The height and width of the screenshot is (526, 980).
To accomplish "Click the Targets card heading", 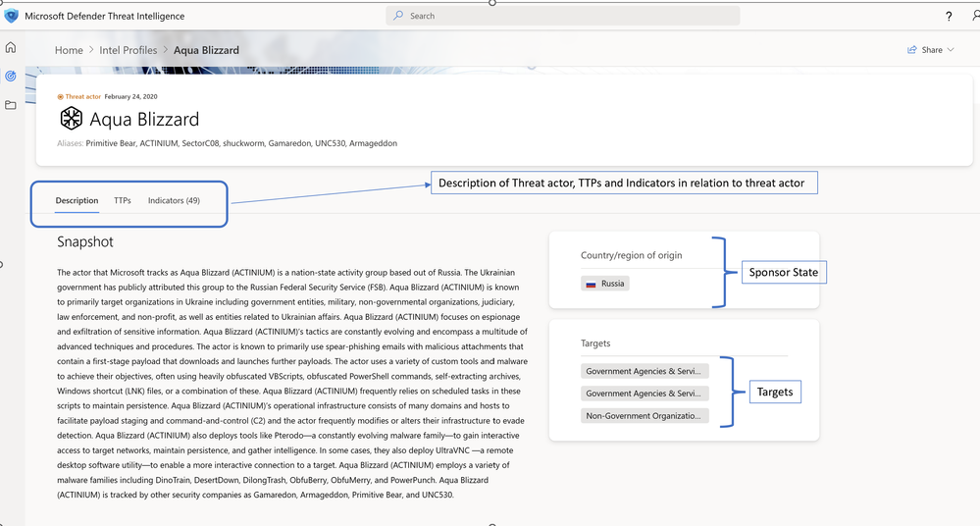I will point(595,343).
